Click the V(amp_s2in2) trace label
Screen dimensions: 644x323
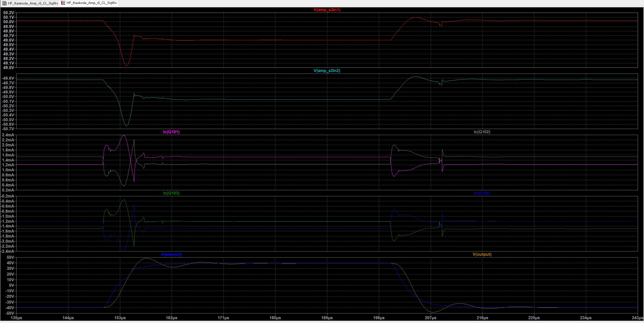[327, 71]
